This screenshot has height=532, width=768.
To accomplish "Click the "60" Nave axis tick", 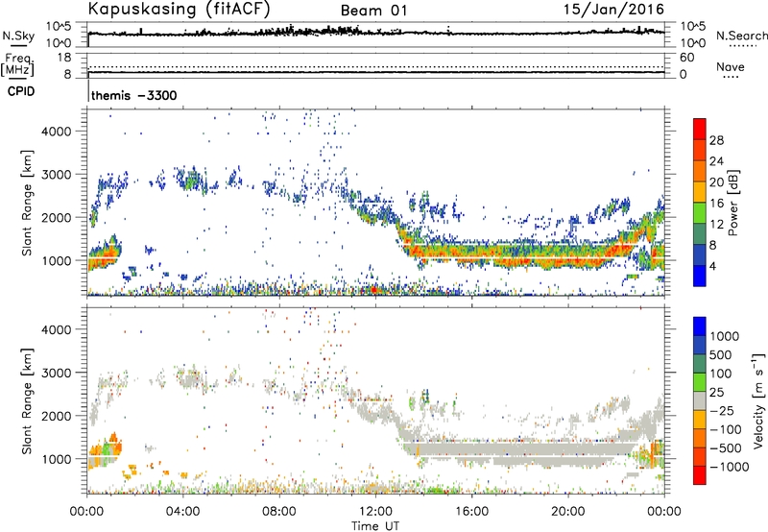I will pos(686,58).
